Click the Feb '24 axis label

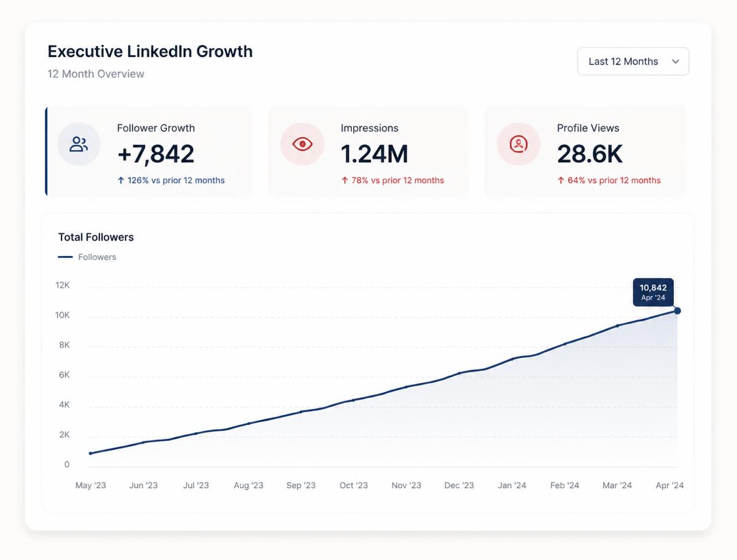pos(565,485)
